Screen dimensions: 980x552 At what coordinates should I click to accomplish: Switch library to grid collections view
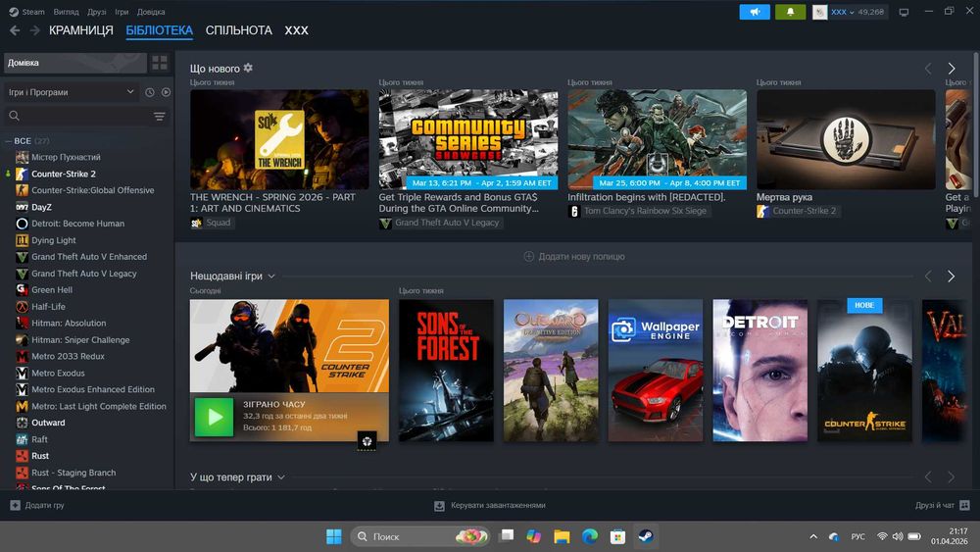click(160, 63)
